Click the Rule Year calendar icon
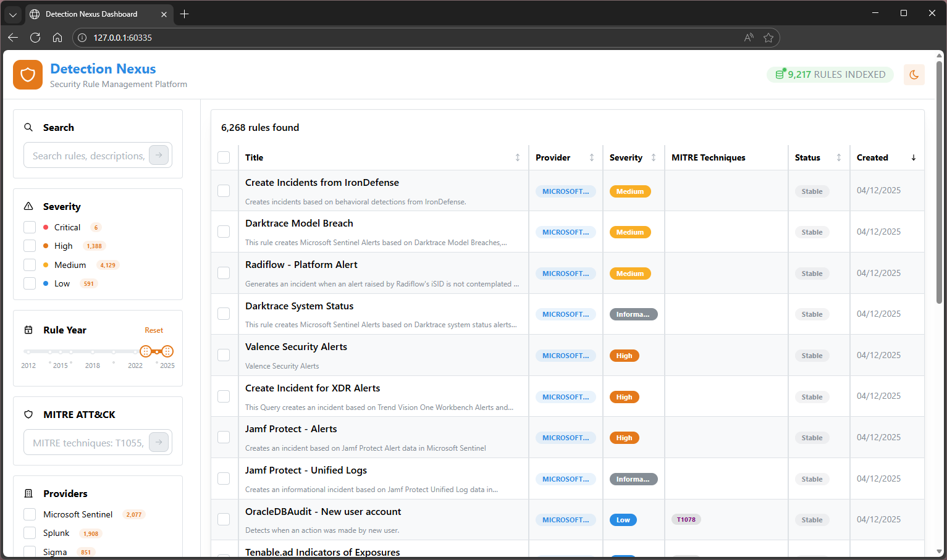The width and height of the screenshot is (947, 560). click(28, 330)
